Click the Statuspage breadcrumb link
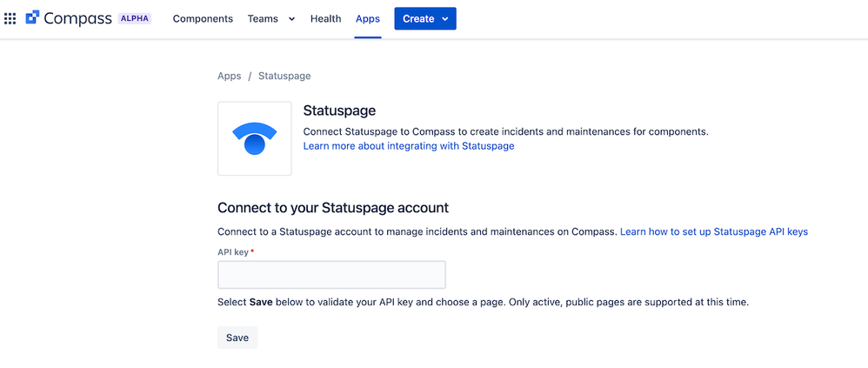The height and width of the screenshot is (368, 868). 284,76
